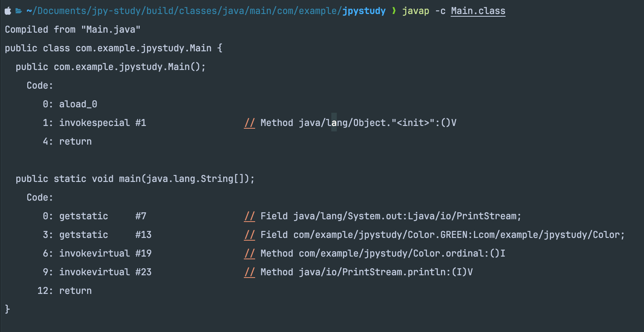
Task: Click the '0: aload_0' instruction
Action: pyautogui.click(x=70, y=104)
